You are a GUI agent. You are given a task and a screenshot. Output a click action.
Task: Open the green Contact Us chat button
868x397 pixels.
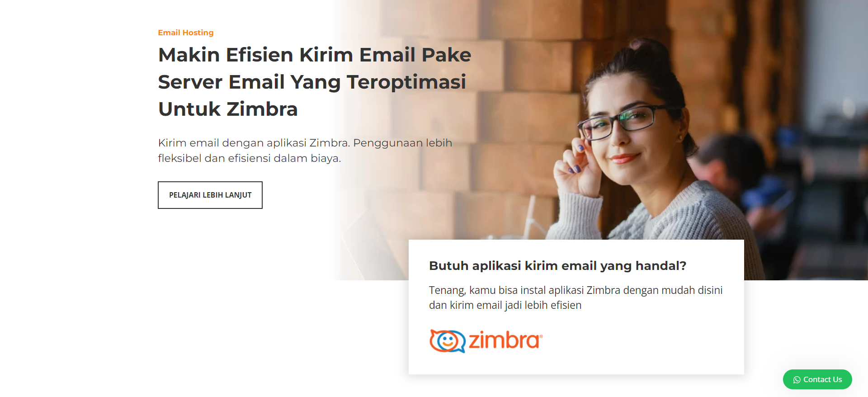coord(817,379)
